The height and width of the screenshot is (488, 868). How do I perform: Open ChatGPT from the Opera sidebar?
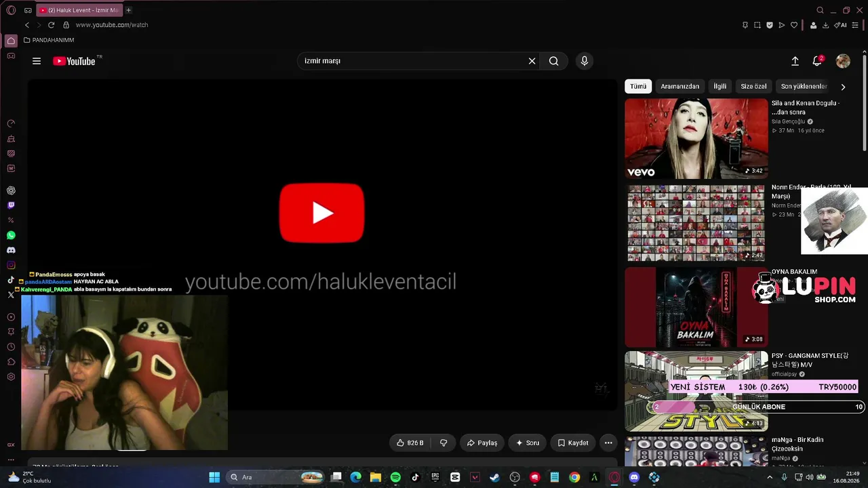click(x=11, y=190)
